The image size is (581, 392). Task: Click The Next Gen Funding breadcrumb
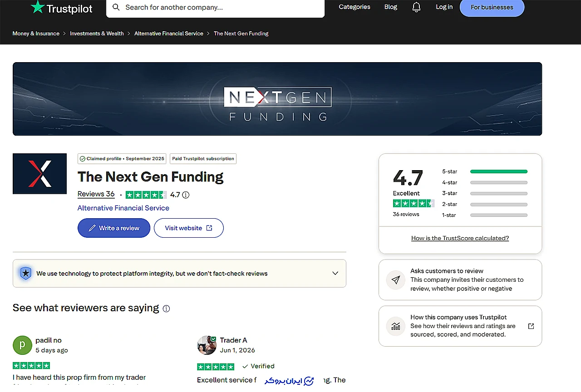(241, 34)
